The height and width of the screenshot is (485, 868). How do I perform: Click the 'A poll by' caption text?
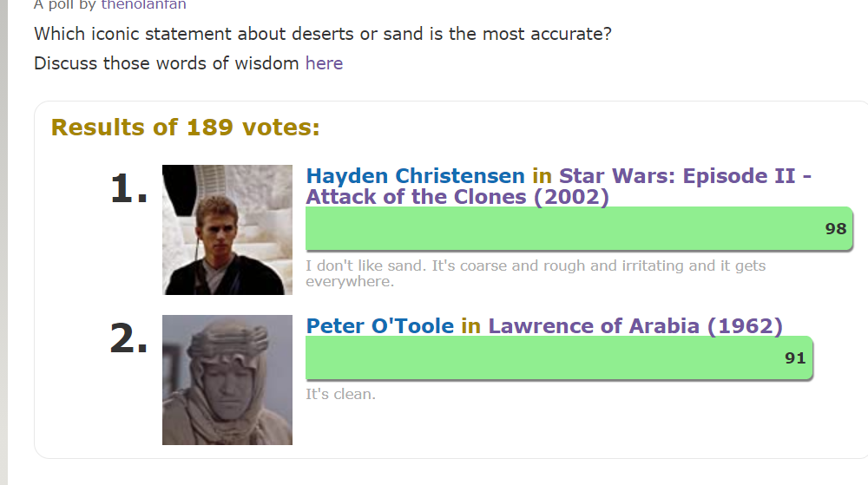[65, 4]
